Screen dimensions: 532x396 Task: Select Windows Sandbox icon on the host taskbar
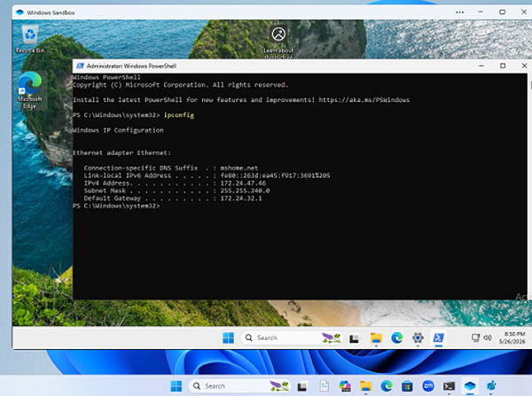coord(470,386)
